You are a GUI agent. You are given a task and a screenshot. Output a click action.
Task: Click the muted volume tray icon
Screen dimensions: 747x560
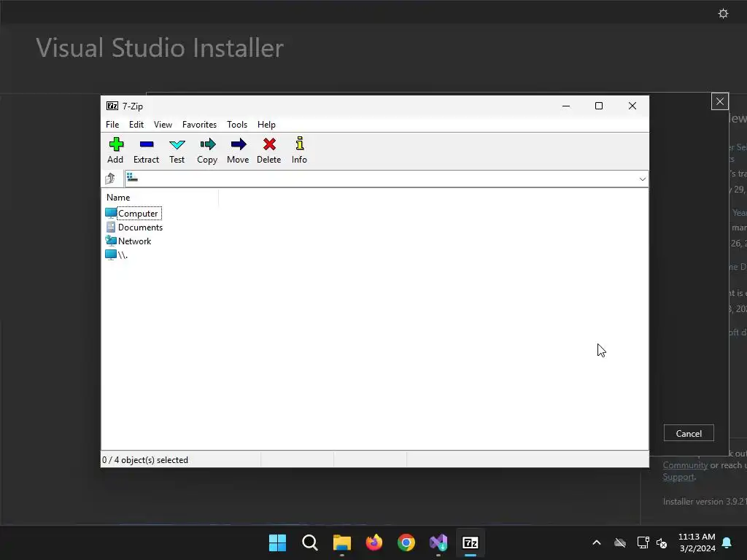point(662,542)
